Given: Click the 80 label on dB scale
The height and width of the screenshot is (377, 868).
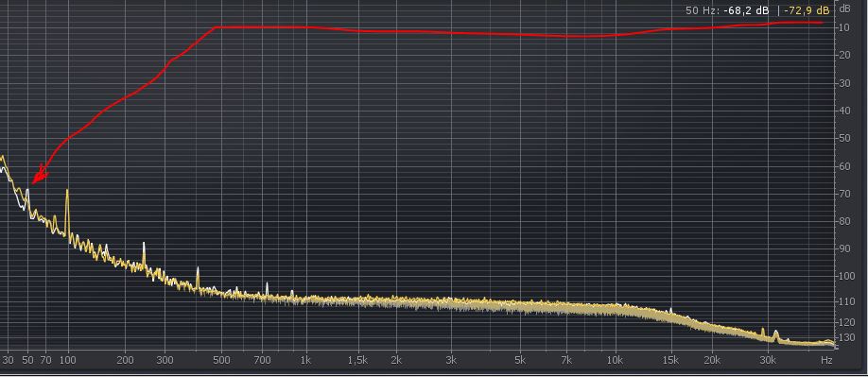Looking at the screenshot, I should [x=844, y=221].
